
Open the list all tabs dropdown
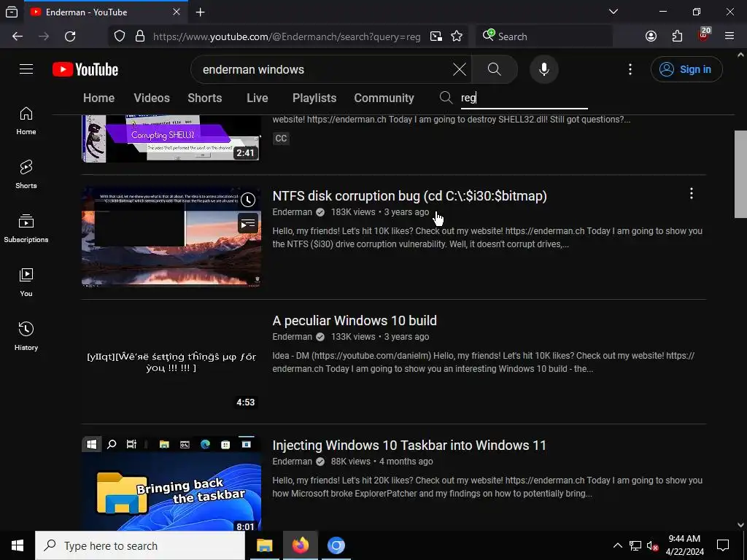(x=614, y=12)
